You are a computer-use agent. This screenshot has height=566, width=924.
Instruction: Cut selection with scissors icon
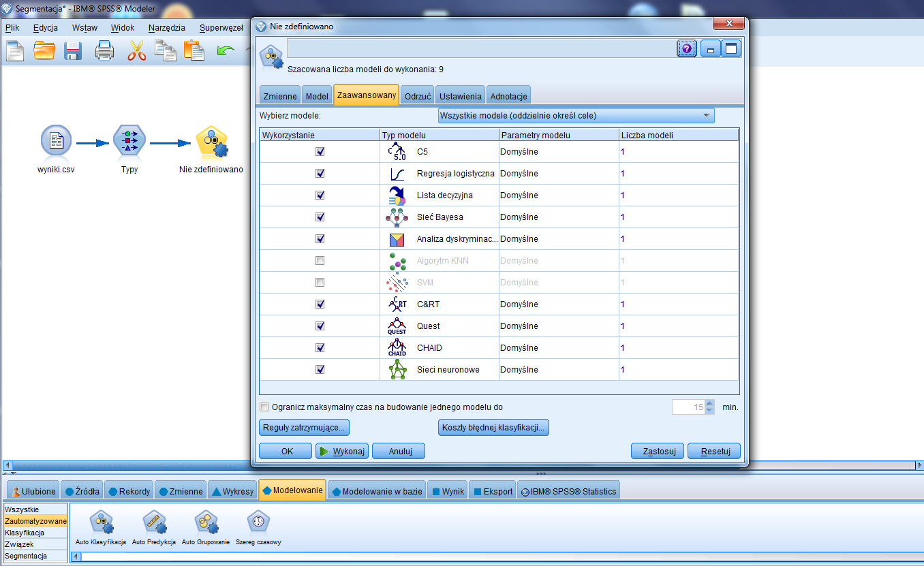(x=137, y=51)
